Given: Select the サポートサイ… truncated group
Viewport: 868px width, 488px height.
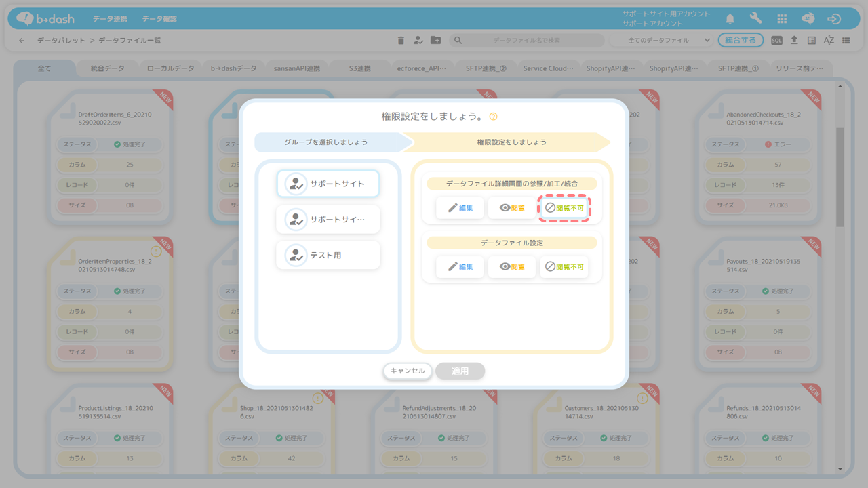Looking at the screenshot, I should click(328, 220).
